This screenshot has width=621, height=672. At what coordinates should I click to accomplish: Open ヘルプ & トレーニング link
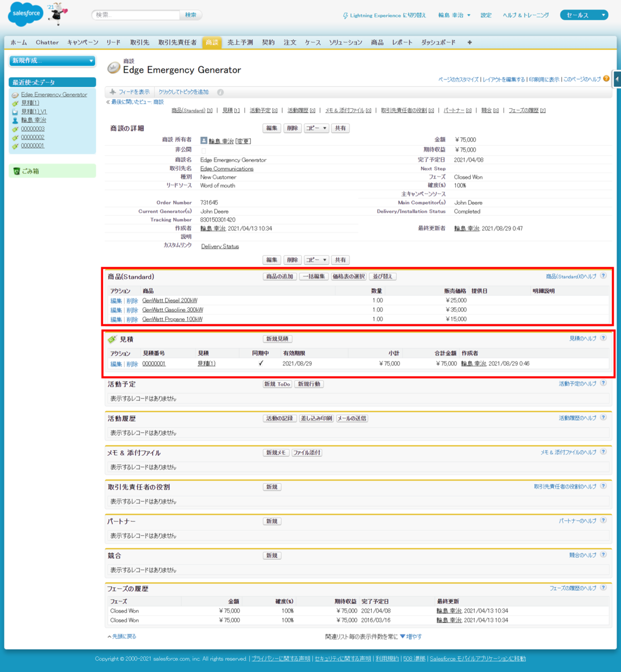click(x=526, y=15)
